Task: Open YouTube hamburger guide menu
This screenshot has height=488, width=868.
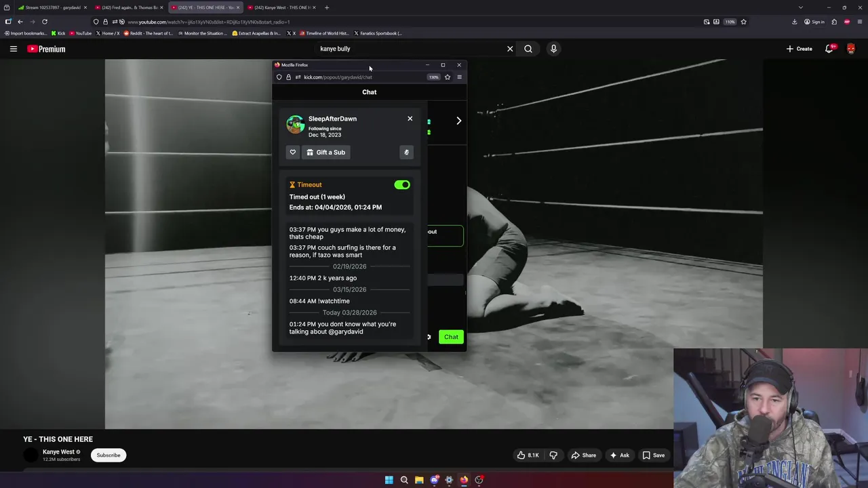Action: 13,49
